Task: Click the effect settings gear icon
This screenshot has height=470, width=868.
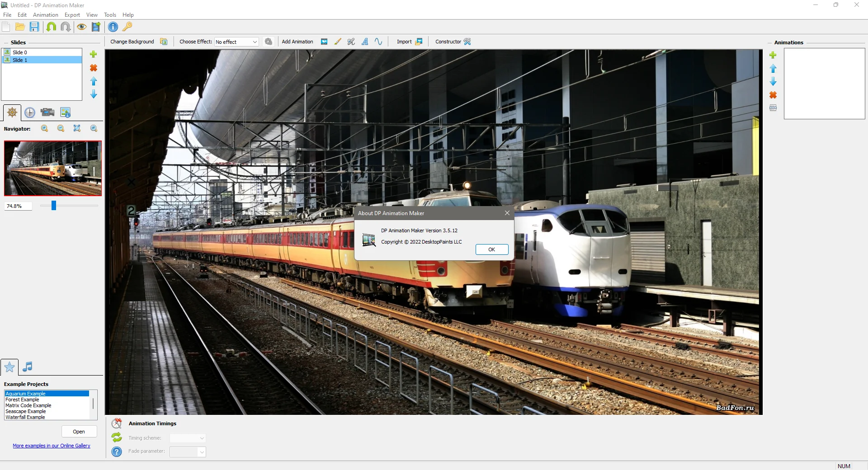Action: pyautogui.click(x=269, y=42)
